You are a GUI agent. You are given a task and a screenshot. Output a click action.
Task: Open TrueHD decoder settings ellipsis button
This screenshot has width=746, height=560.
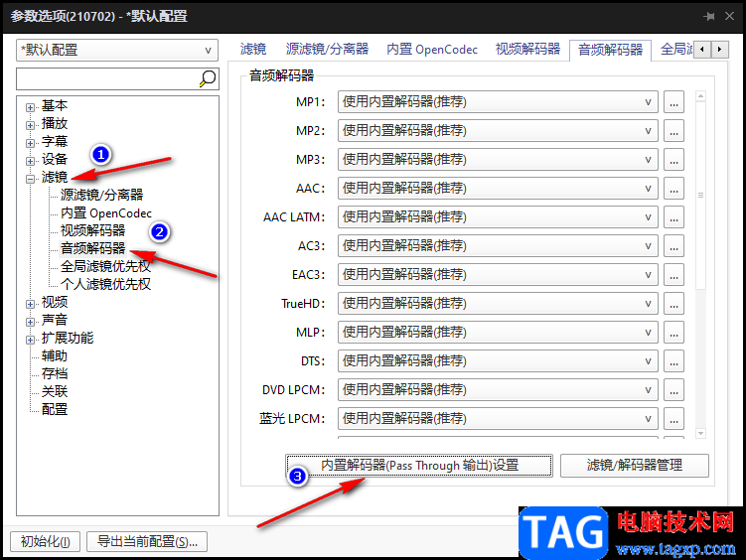coord(673,303)
